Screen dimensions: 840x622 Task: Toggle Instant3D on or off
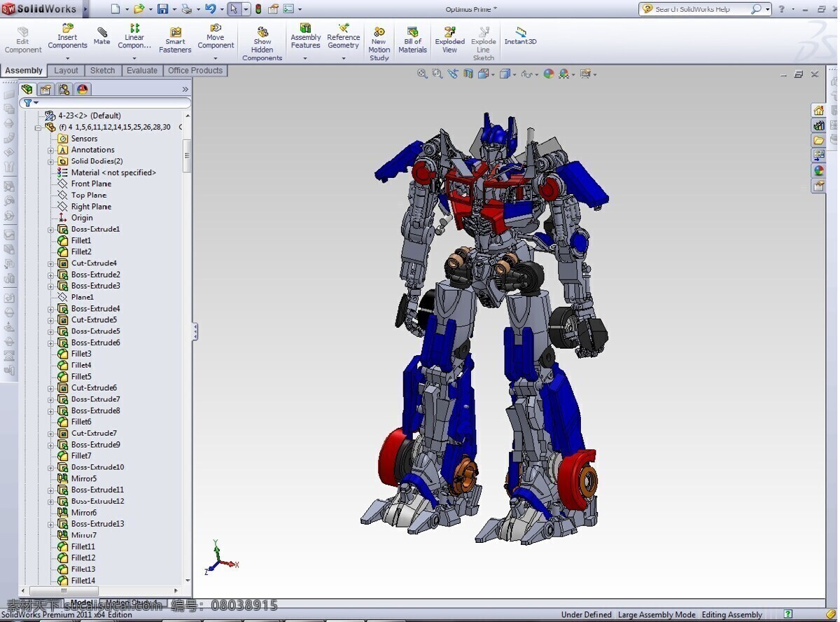point(521,36)
